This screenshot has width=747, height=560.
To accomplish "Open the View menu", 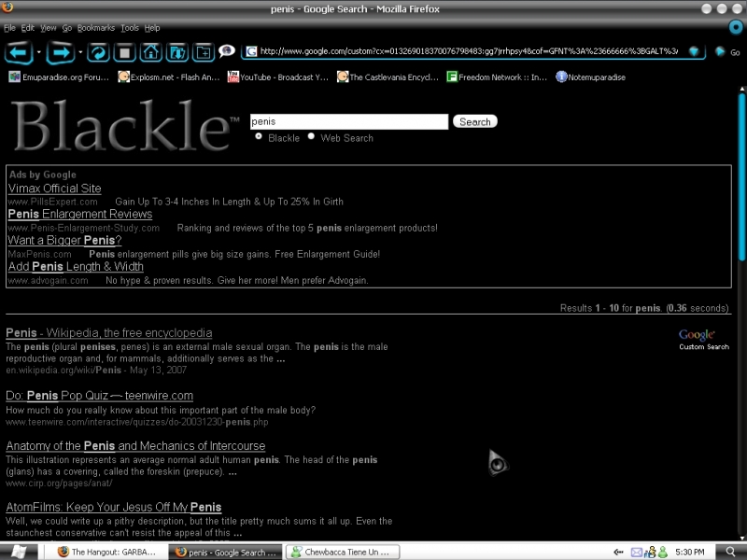I will [49, 28].
